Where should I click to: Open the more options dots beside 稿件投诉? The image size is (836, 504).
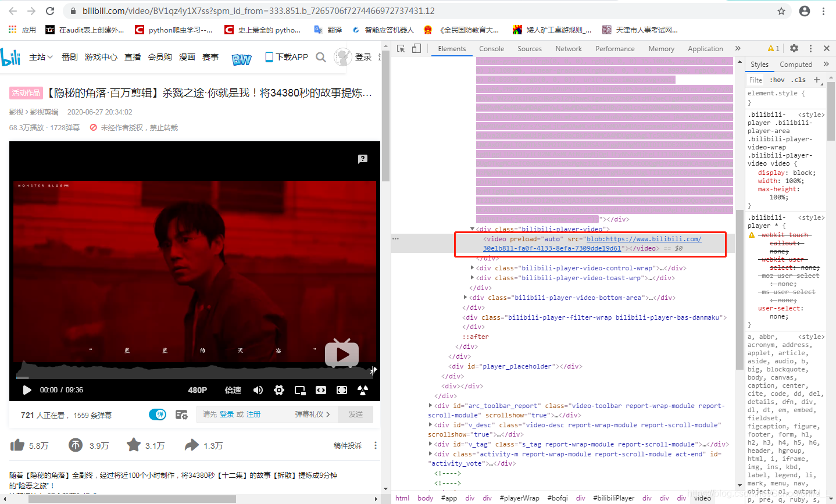pyautogui.click(x=376, y=446)
